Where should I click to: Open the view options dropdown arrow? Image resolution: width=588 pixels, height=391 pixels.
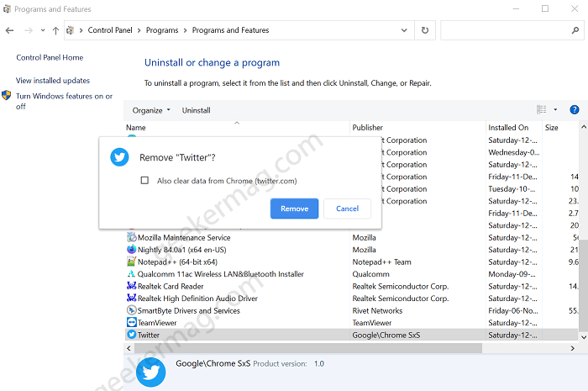(x=555, y=109)
